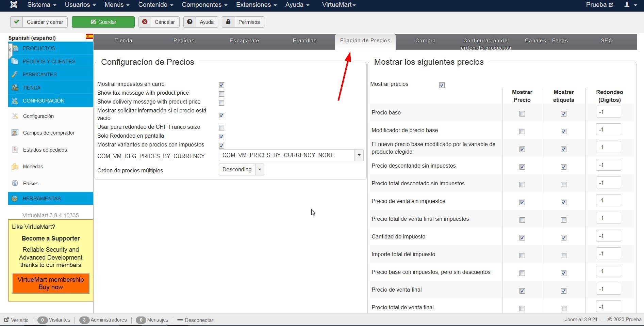
Task: Click the Fabricantes wrench icon
Action: [15, 74]
